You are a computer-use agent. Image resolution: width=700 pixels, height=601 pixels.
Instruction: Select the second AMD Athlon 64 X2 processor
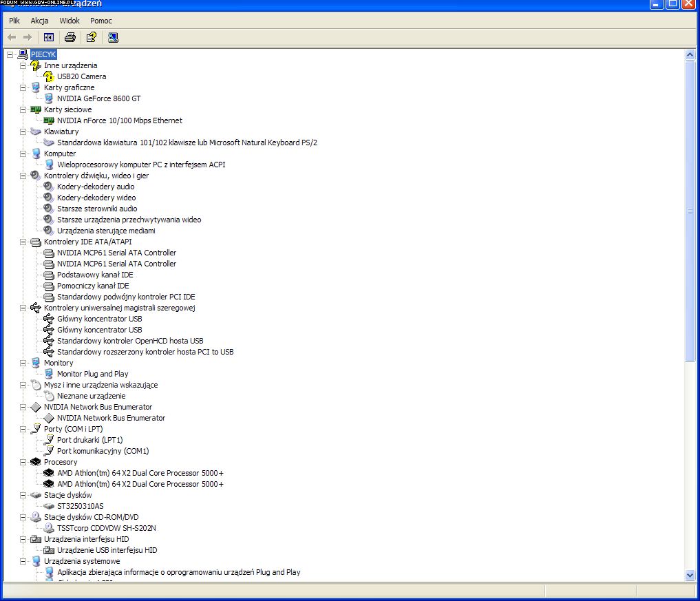click(x=140, y=484)
